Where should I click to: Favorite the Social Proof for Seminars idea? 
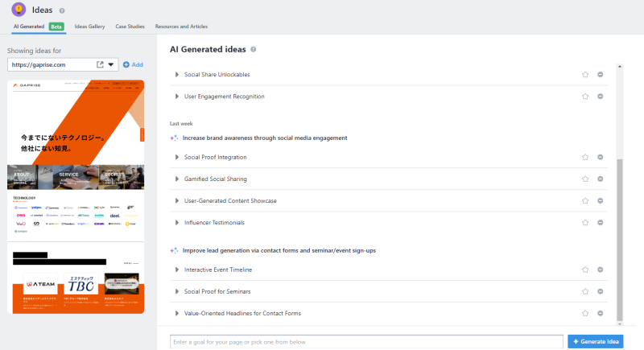[x=586, y=290]
